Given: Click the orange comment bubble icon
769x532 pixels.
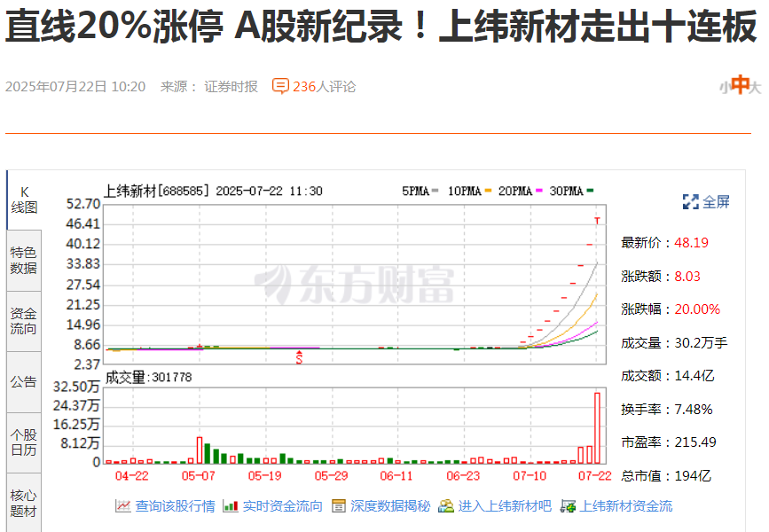Looking at the screenshot, I should coord(280,86).
